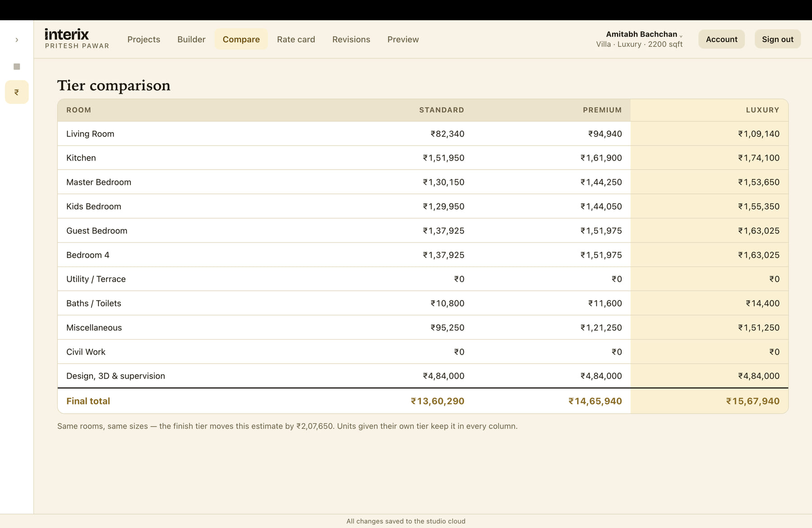Select the rupee icon in the sidebar

click(17, 92)
